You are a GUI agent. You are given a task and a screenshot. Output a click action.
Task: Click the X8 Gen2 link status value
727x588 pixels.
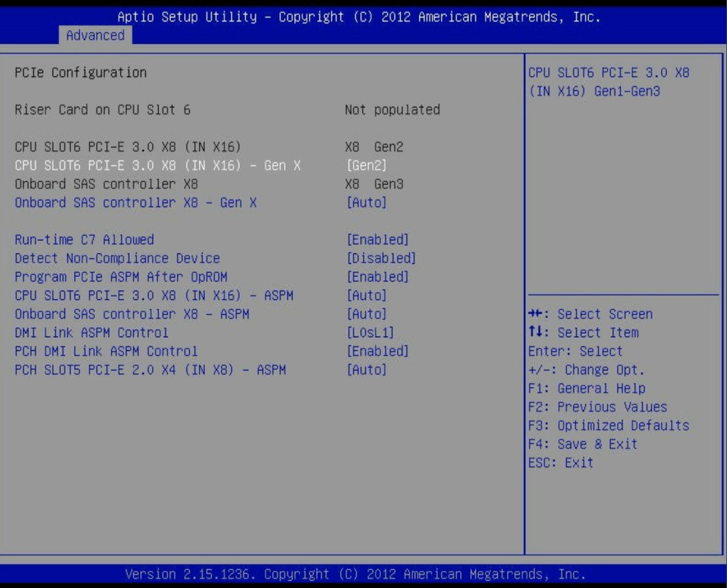374,147
